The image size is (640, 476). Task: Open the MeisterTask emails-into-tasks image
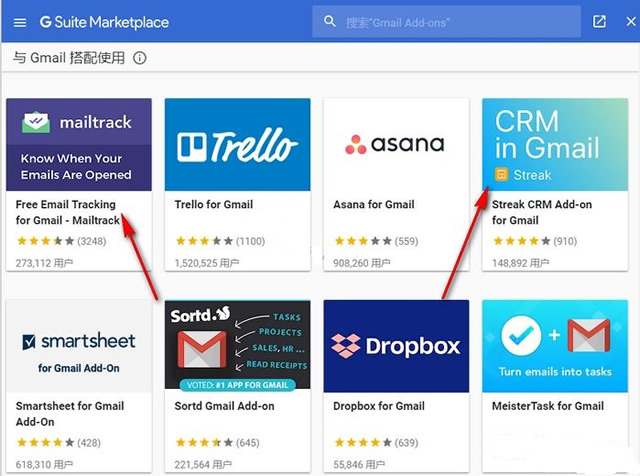click(555, 346)
